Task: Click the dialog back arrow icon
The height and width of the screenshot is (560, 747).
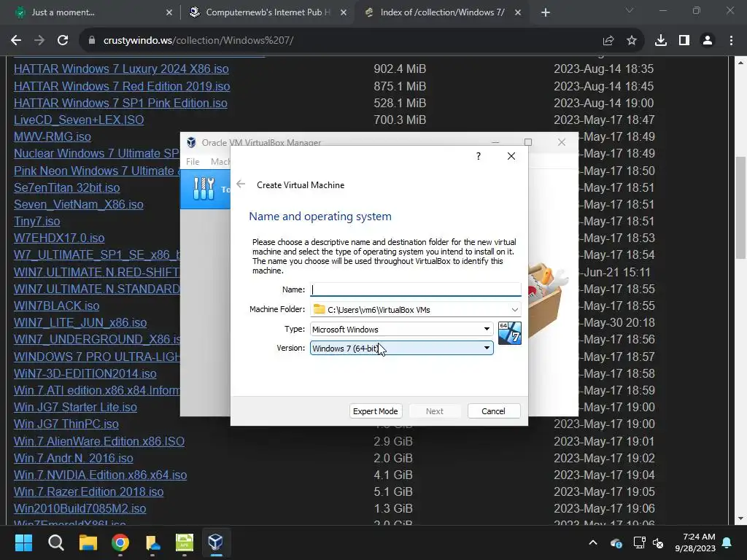Action: (241, 184)
